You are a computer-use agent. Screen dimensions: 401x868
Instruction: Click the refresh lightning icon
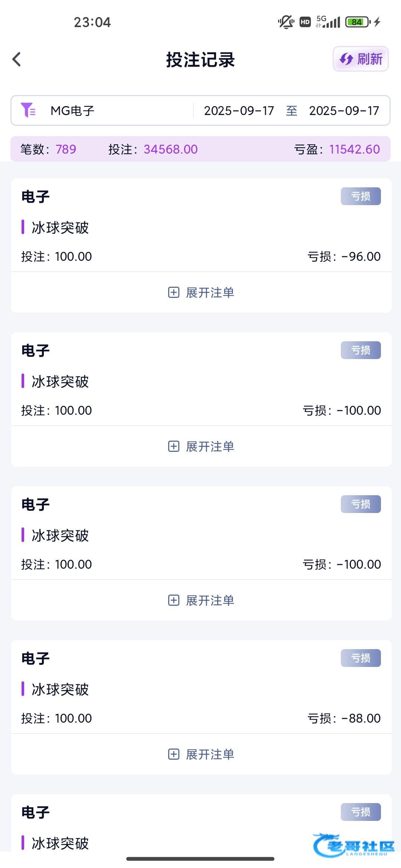[x=346, y=59]
